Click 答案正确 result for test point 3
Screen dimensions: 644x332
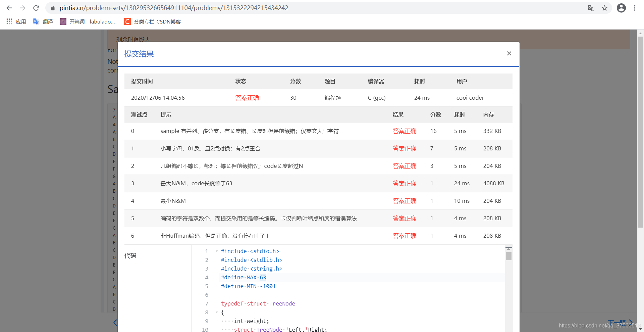405,183
